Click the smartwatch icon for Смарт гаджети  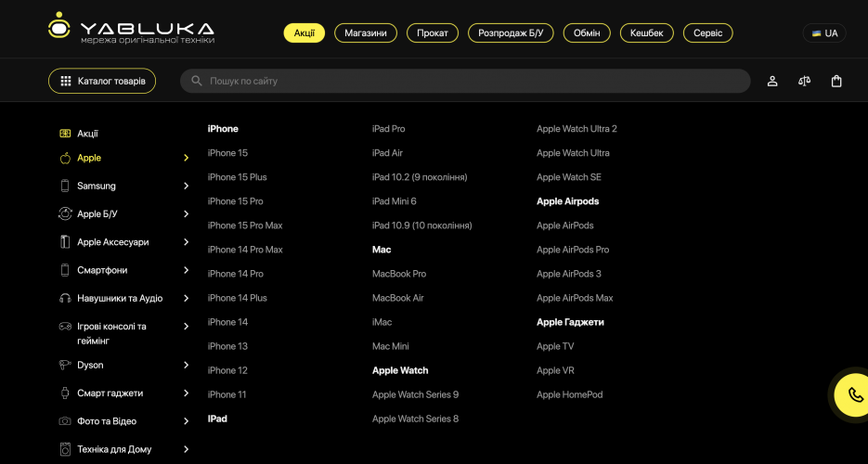click(x=65, y=393)
